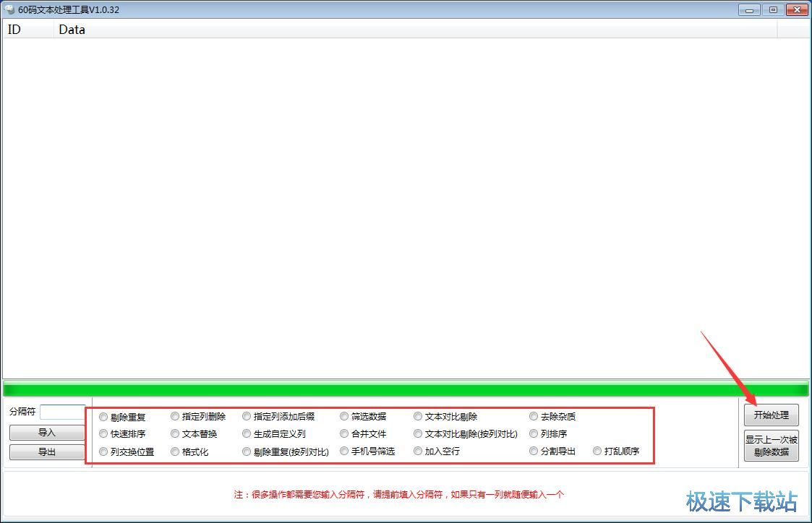Choose the 打乱顺序 radio option
Image resolution: width=812 pixels, height=523 pixels.
597,451
